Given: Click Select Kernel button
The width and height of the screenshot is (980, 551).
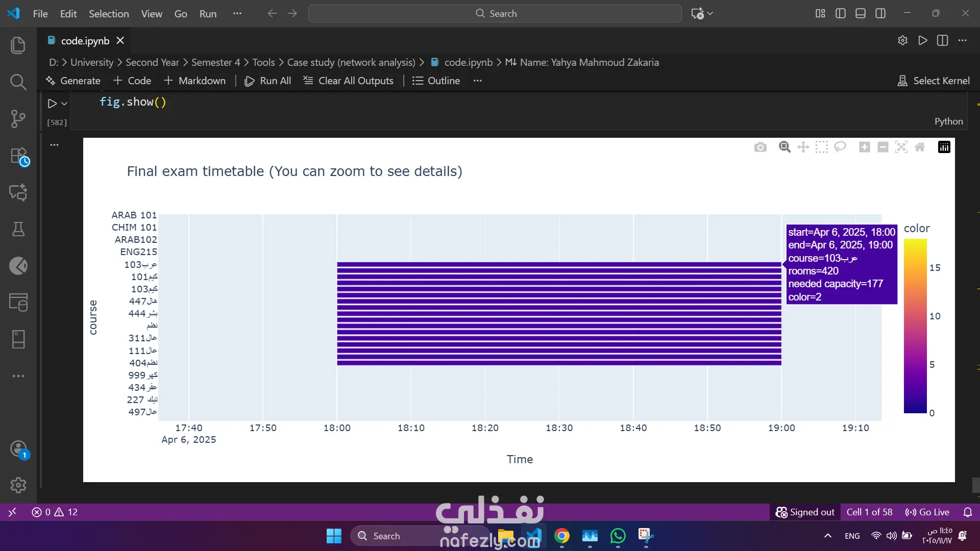Looking at the screenshot, I should 934,81.
